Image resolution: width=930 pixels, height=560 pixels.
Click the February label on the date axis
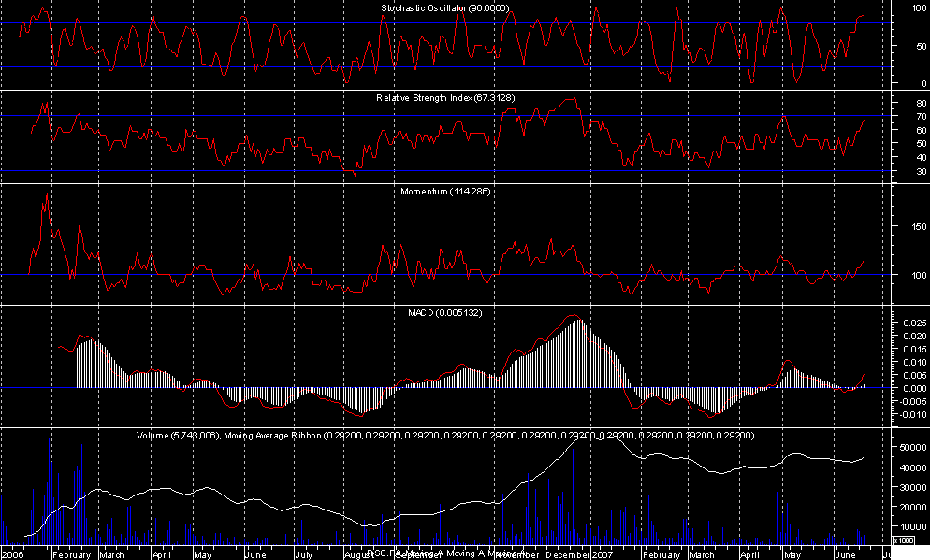coord(72,553)
